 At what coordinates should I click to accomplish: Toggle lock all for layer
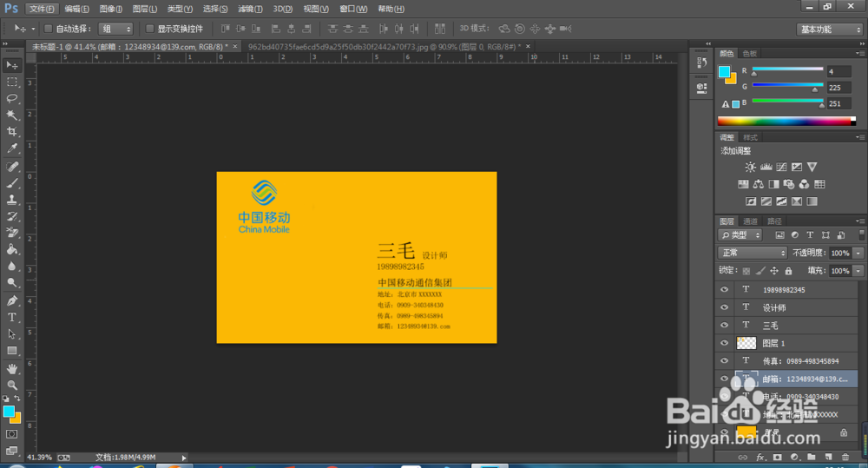[788, 271]
